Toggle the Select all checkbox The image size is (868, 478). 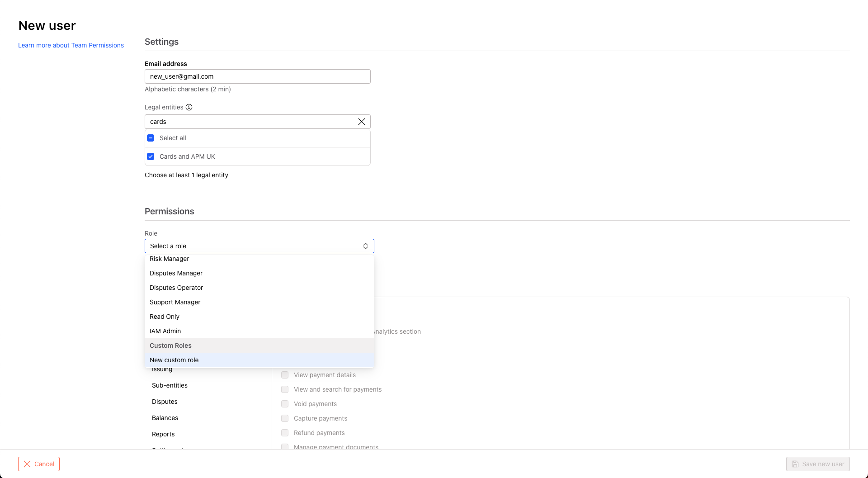tap(151, 138)
